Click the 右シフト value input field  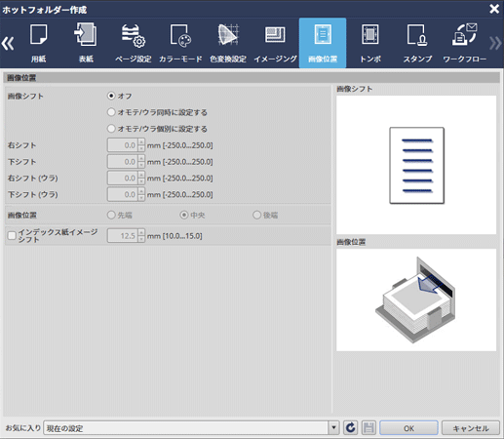click(123, 145)
